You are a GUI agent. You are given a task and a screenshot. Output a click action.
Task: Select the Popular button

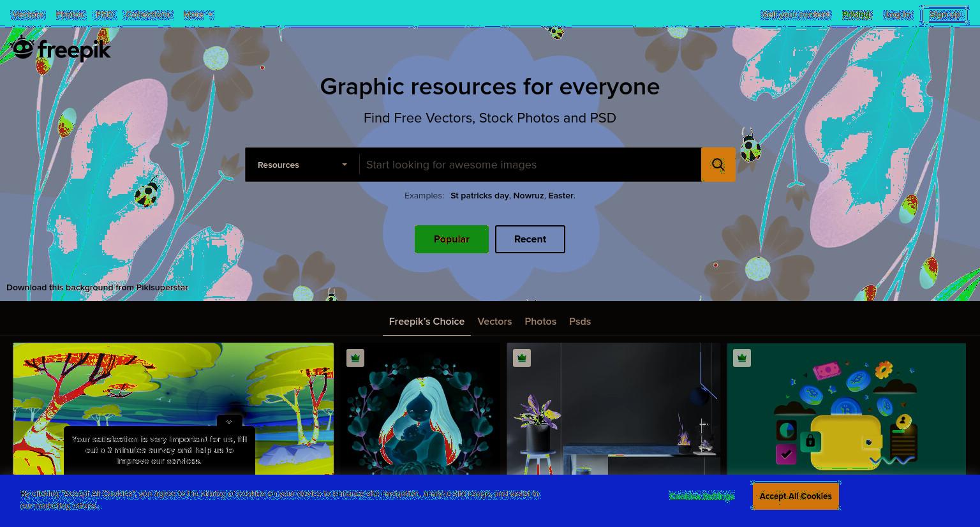[452, 239]
